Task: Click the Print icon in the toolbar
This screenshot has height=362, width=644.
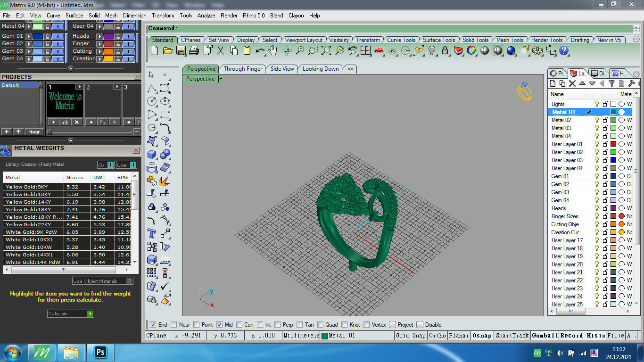Action: 194,50
